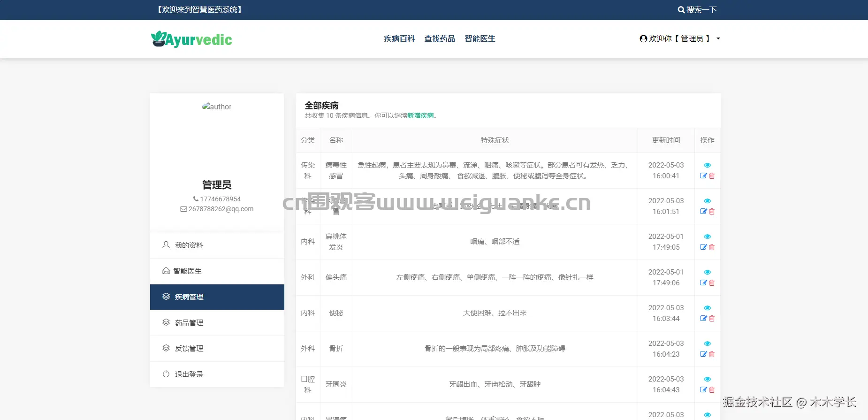Edit the 骨折 entry
This screenshot has height=420, width=868.
click(703, 354)
